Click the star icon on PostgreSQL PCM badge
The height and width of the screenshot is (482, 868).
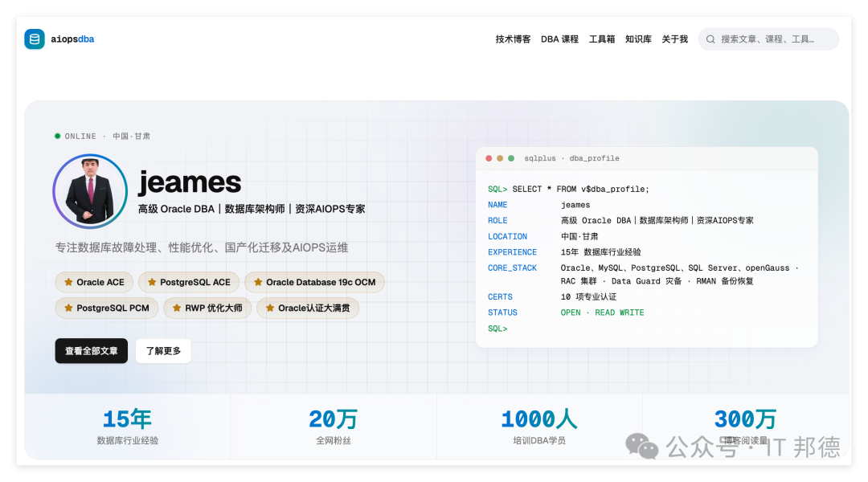pos(68,308)
